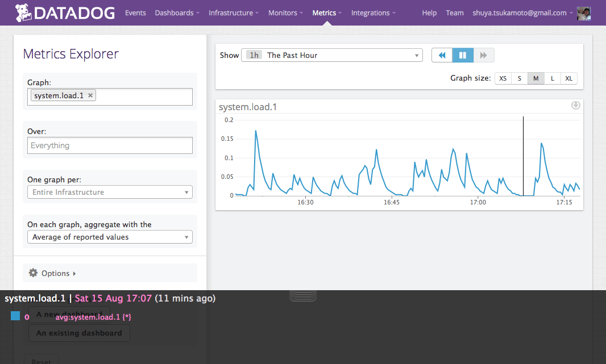Set graph size to XL
The width and height of the screenshot is (606, 364).
point(568,78)
